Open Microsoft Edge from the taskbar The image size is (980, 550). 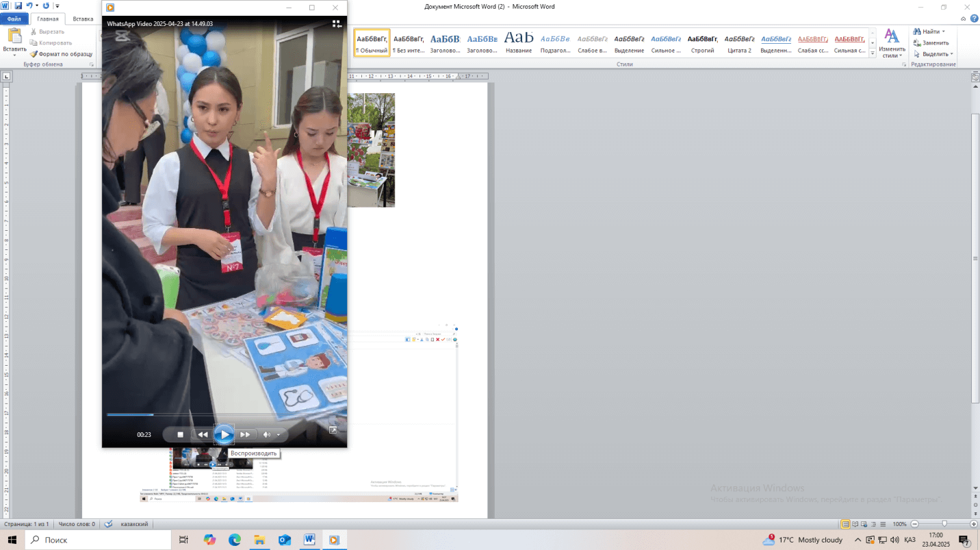point(235,540)
